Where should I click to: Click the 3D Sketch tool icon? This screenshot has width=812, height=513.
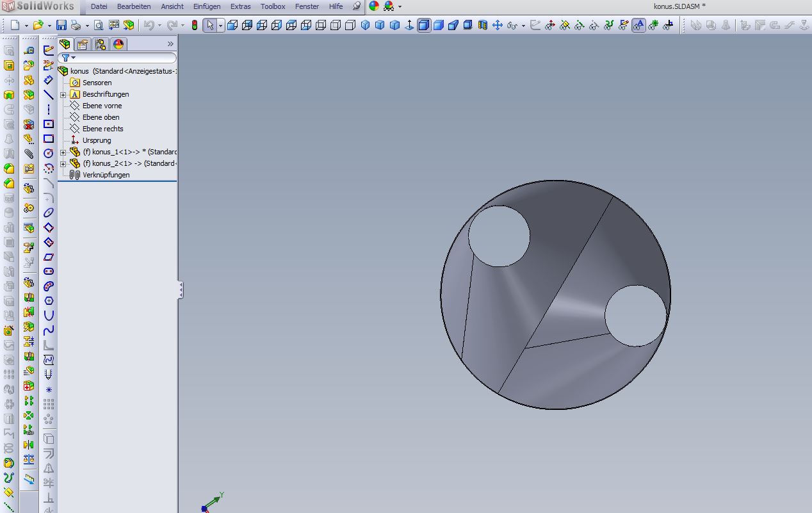49,65
